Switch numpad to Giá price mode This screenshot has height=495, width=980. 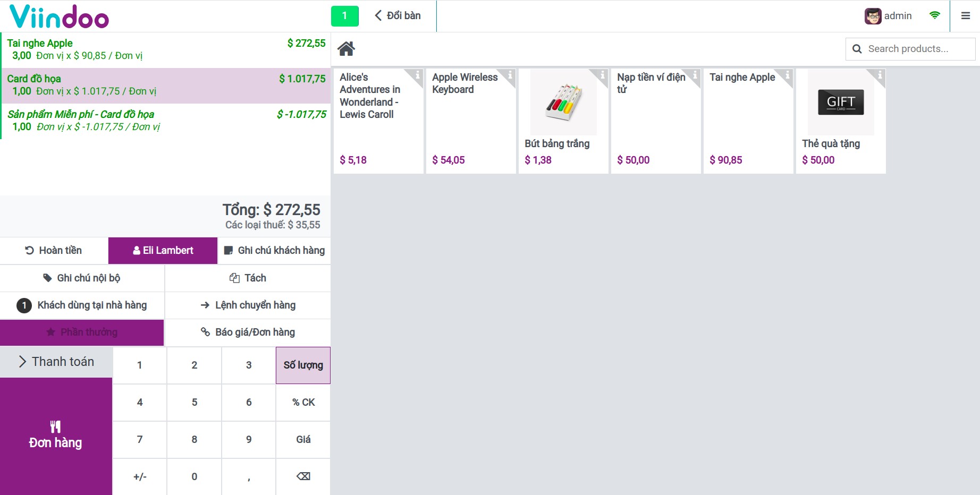point(303,440)
